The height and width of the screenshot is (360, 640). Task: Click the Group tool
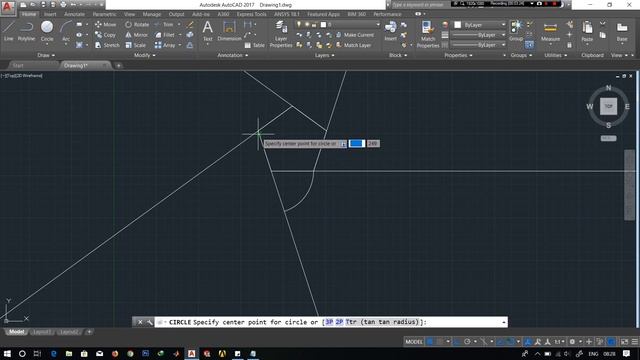tap(516, 31)
